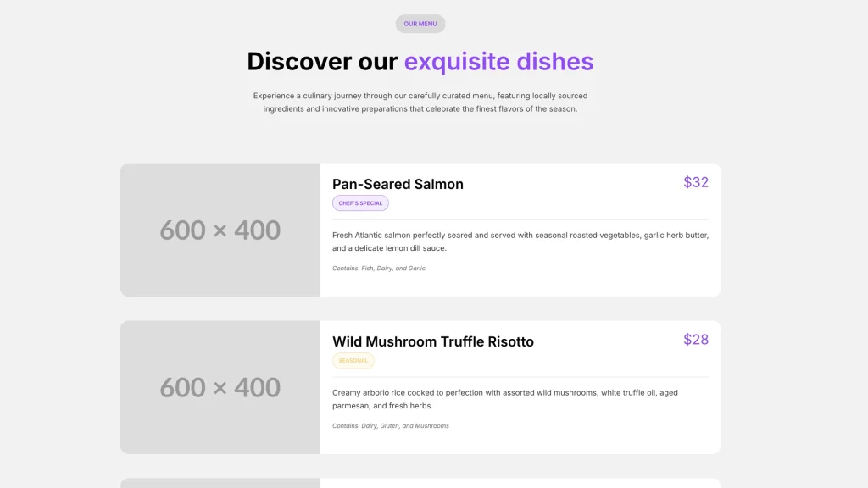Click the divider line below the Seasonal tag

[520, 377]
